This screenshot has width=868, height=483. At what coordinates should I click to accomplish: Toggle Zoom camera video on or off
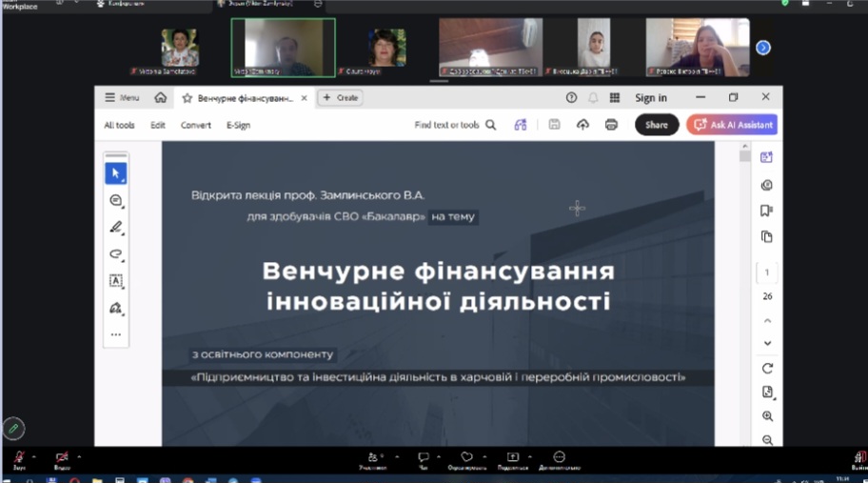tap(62, 457)
